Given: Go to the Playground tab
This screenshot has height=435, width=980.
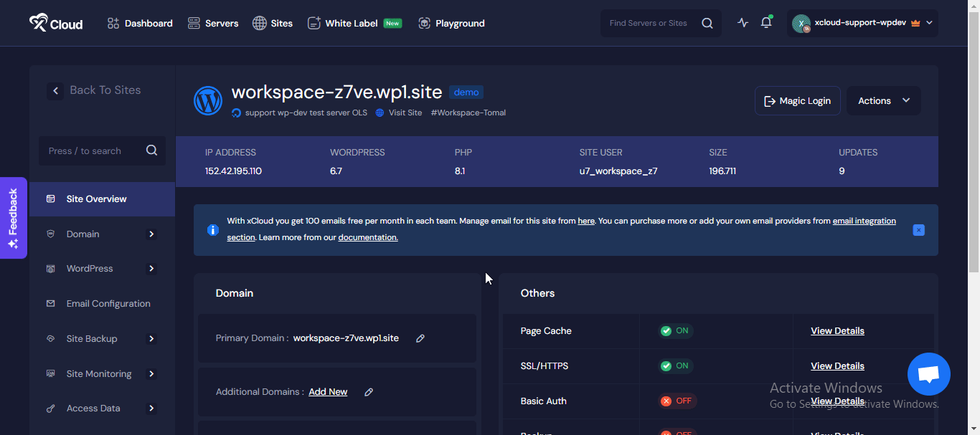Looking at the screenshot, I should [451, 23].
